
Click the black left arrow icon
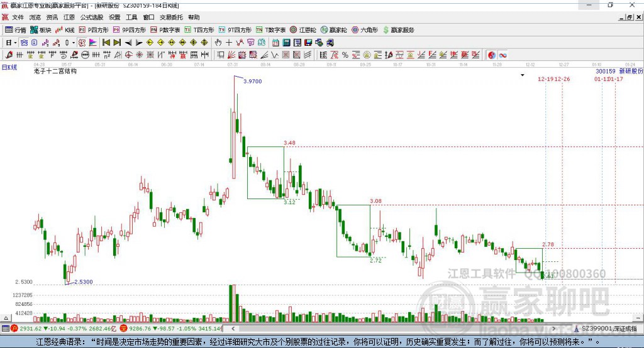pos(128,43)
